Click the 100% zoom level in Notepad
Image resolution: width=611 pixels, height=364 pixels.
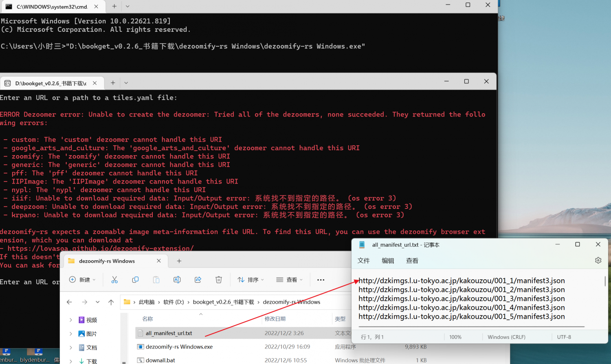[x=455, y=337]
